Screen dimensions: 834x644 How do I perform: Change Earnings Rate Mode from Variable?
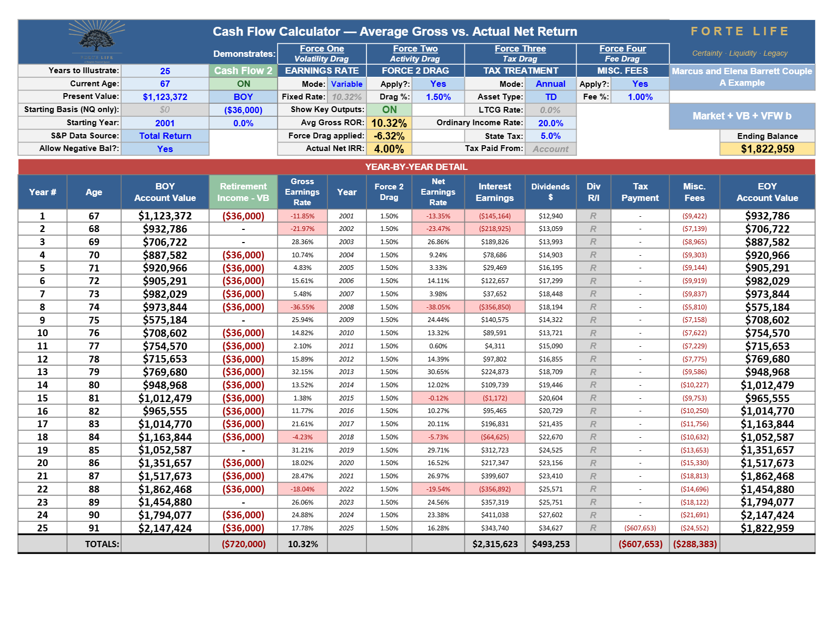346,84
